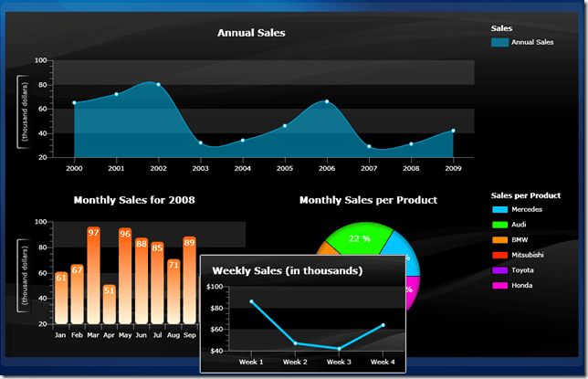Screen dimensions: 588x379
Task: Click the Mercedes cyan legend swatch
Action: [x=499, y=209]
